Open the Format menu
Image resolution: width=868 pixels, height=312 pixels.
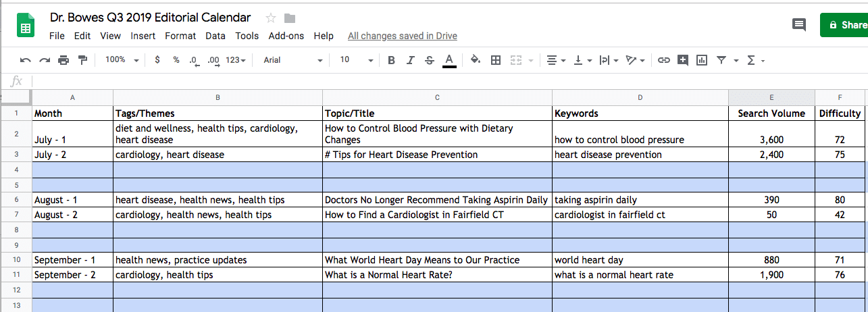pos(180,36)
